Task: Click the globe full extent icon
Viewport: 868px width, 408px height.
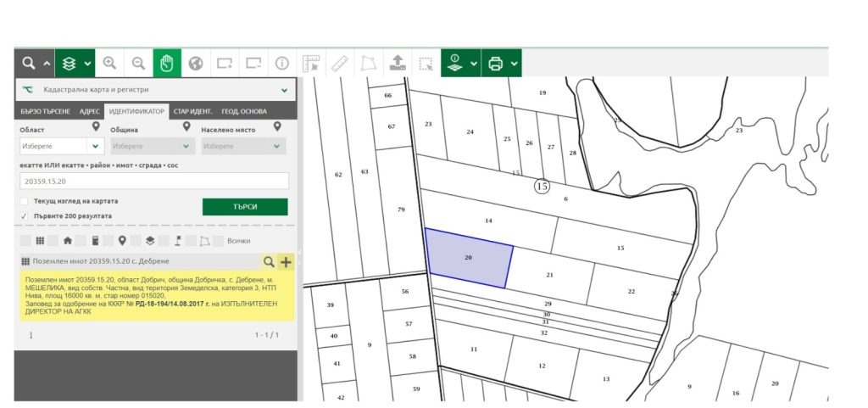Action: (196, 63)
